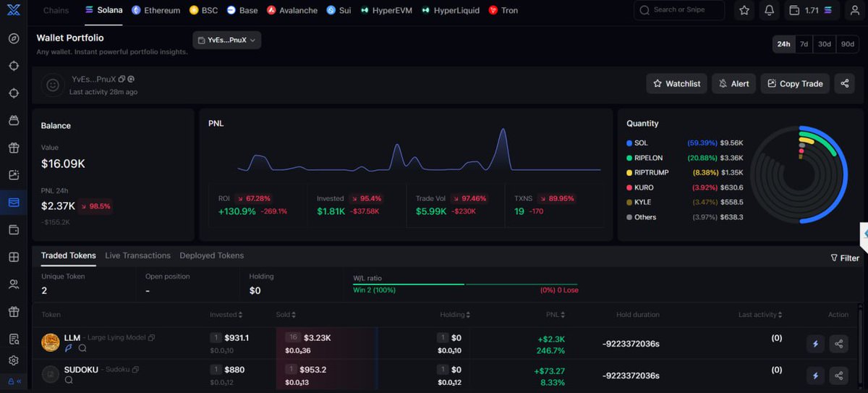Switch to the Solana chain tab
The height and width of the screenshot is (393, 868).
[103, 10]
